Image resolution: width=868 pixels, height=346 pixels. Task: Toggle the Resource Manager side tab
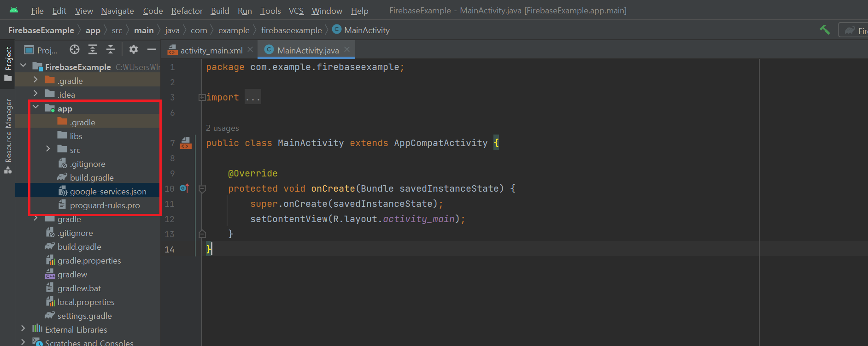tap(8, 136)
